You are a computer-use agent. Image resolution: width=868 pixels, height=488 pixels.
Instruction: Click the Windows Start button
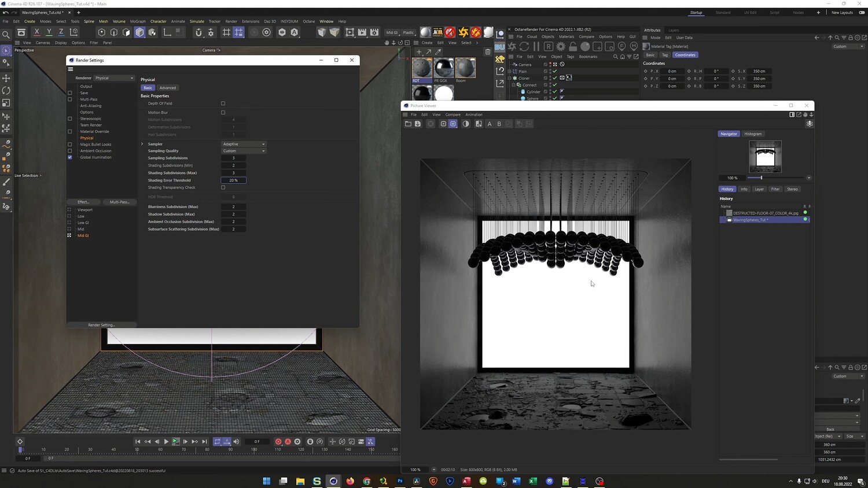267,481
